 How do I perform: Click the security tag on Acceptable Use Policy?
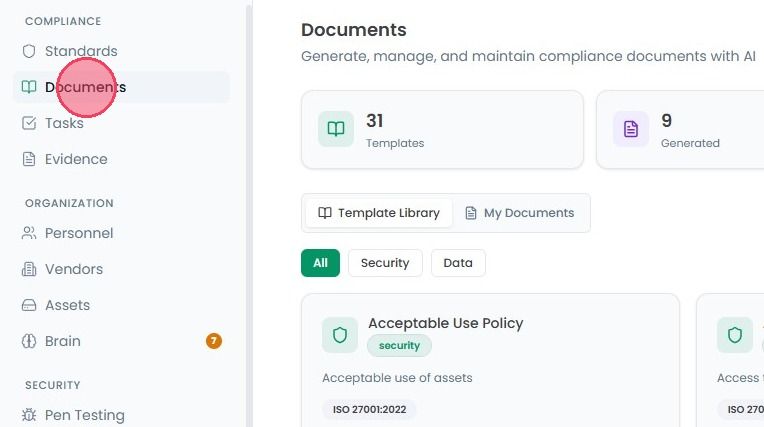tap(399, 346)
